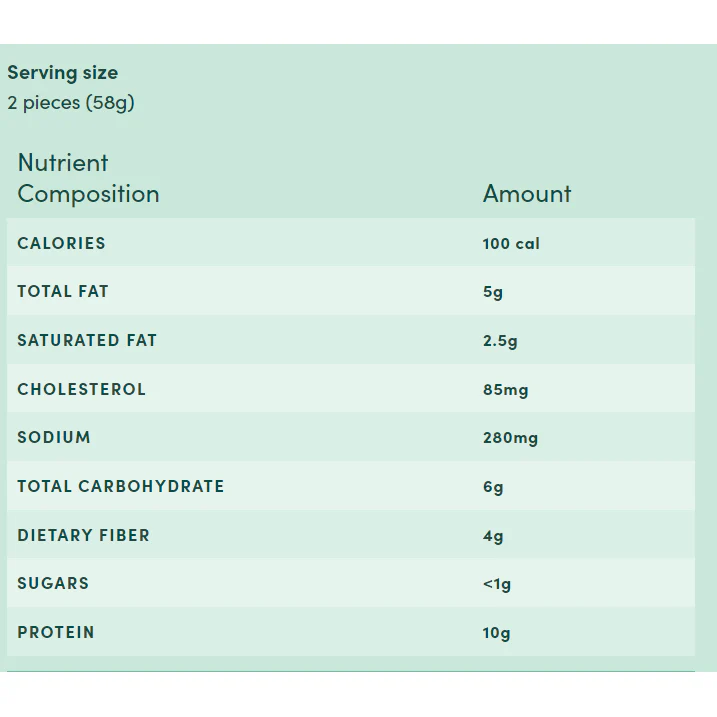The image size is (717, 717).
Task: Select the DIETARY FIBER row label
Action: click(84, 536)
